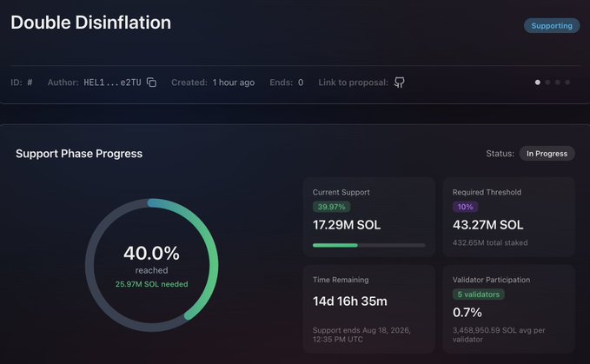Copy the author address HEL1...e2TU
The width and height of the screenshot is (590, 364).
152,83
